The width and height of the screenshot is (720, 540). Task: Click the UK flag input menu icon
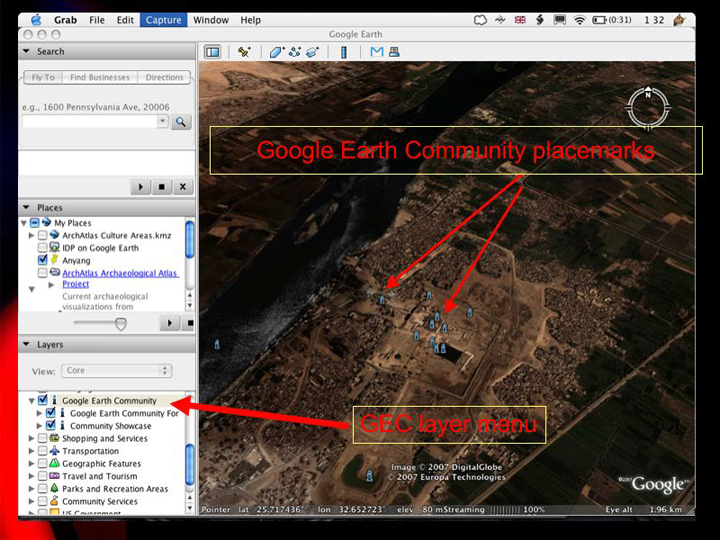[x=520, y=20]
